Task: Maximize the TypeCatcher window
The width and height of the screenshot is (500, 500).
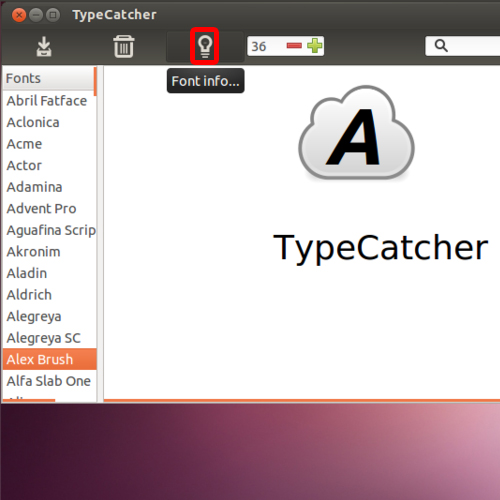Action: click(x=53, y=15)
